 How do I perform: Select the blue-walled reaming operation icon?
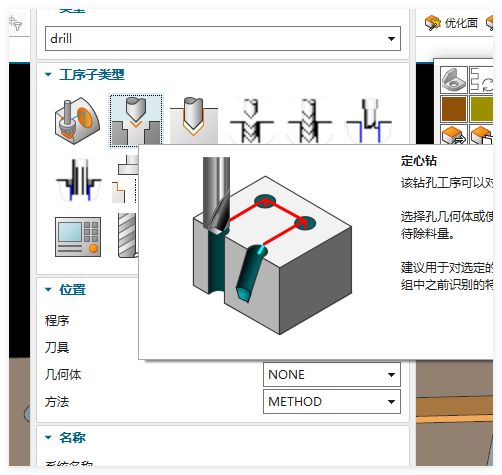(78, 180)
